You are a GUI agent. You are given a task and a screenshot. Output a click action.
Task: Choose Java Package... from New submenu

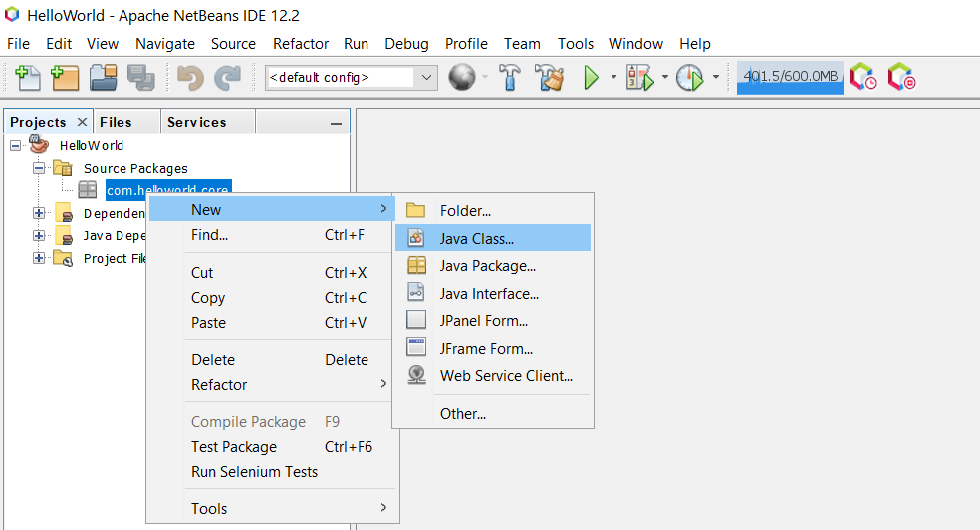click(x=493, y=266)
